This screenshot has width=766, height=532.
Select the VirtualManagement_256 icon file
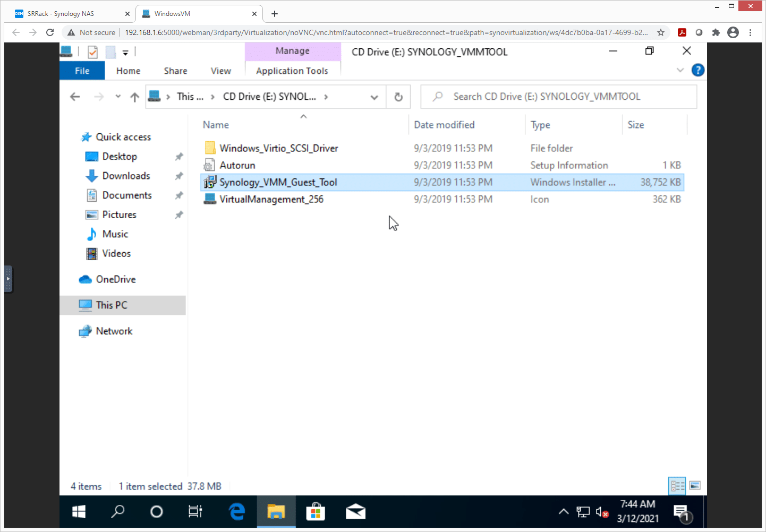[x=442, y=199]
